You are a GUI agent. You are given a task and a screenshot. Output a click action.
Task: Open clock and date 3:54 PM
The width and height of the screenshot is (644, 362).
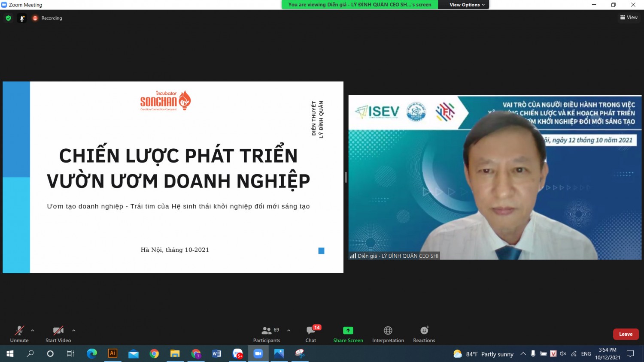[x=608, y=354]
